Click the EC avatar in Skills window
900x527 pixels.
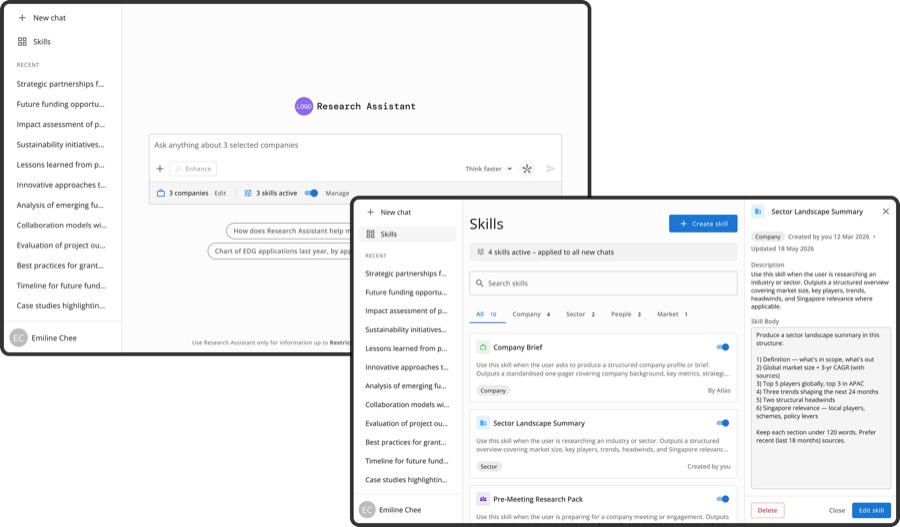[x=367, y=510]
